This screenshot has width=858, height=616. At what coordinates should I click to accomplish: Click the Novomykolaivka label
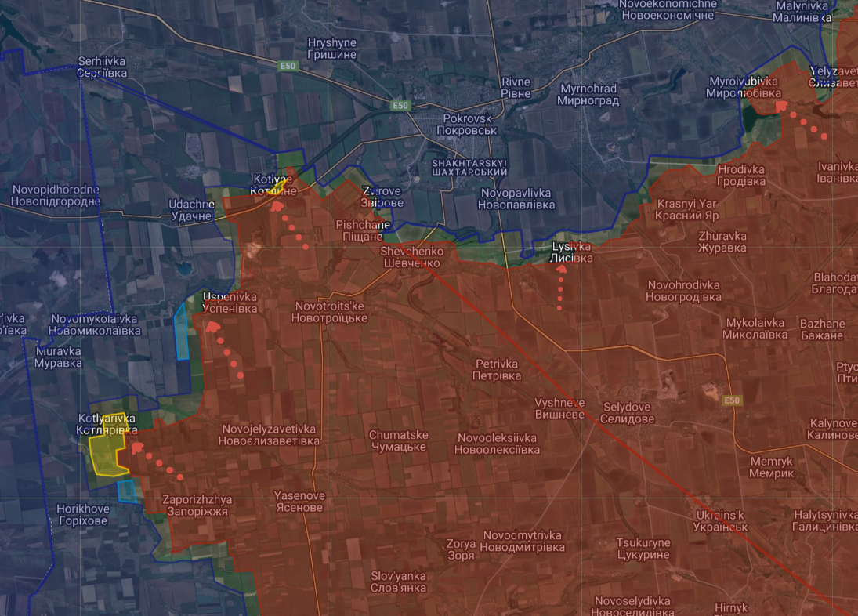coord(94,324)
